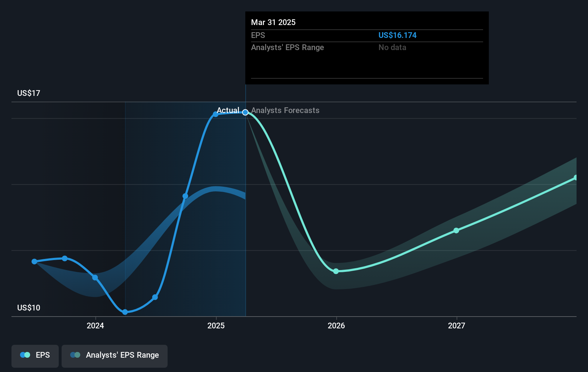This screenshot has width=588, height=372.
Task: Click the 2024 x-axis label
Action: coord(95,325)
